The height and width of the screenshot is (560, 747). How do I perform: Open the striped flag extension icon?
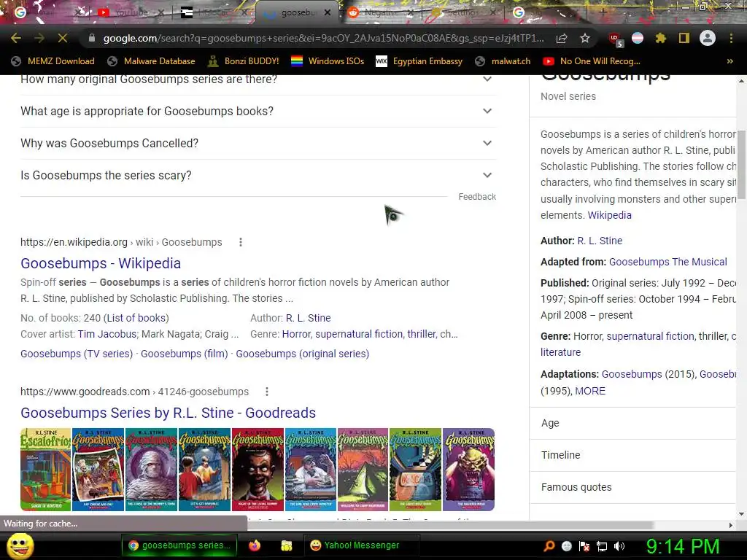point(638,38)
